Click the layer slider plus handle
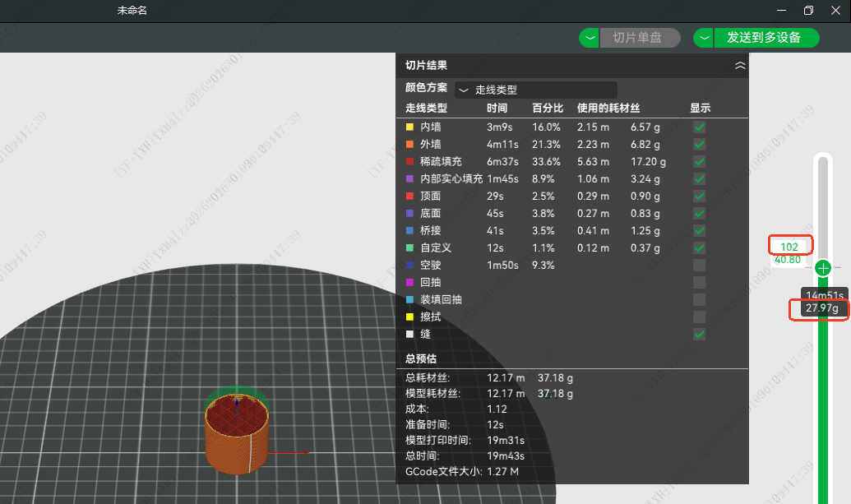Viewport: 851px width, 504px height. click(823, 268)
